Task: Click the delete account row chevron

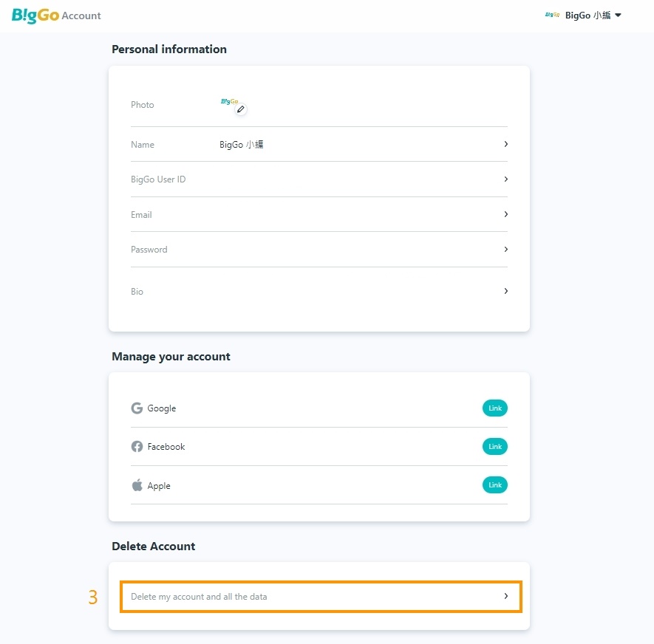Action: coord(505,596)
